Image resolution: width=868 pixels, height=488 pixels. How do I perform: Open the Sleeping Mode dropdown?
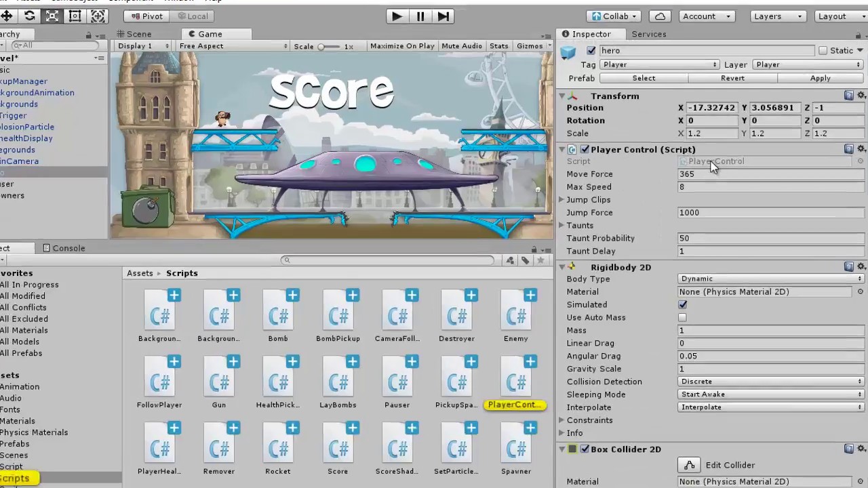(x=771, y=394)
